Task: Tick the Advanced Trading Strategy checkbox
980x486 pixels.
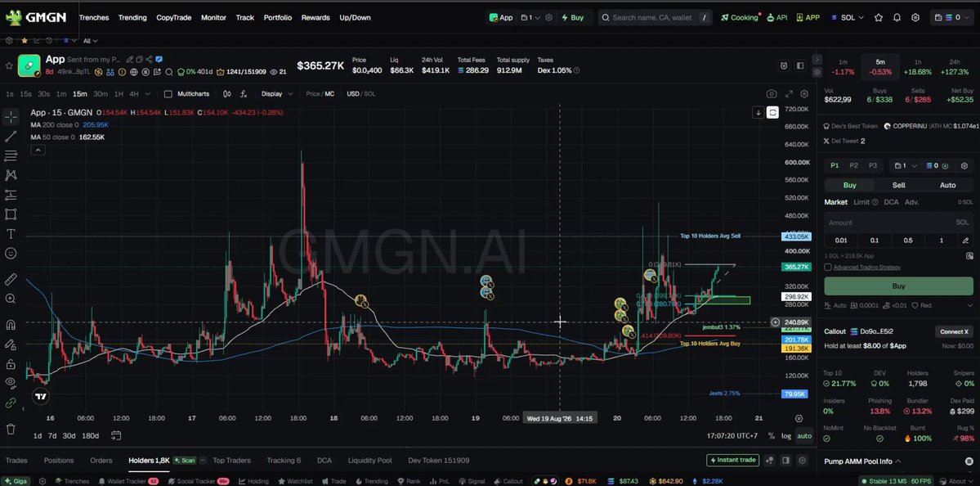Action: click(x=828, y=267)
